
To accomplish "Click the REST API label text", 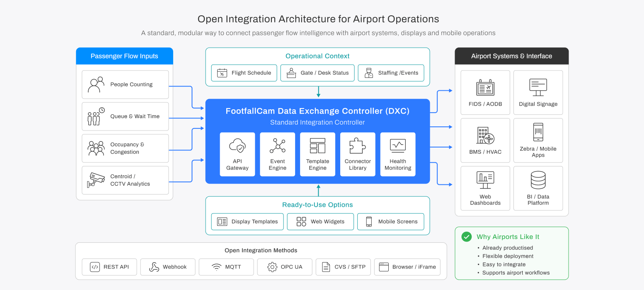I will pyautogui.click(x=116, y=267).
